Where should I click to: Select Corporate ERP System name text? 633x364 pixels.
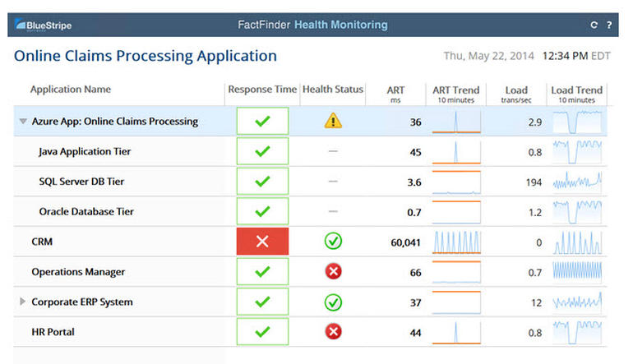82,302
